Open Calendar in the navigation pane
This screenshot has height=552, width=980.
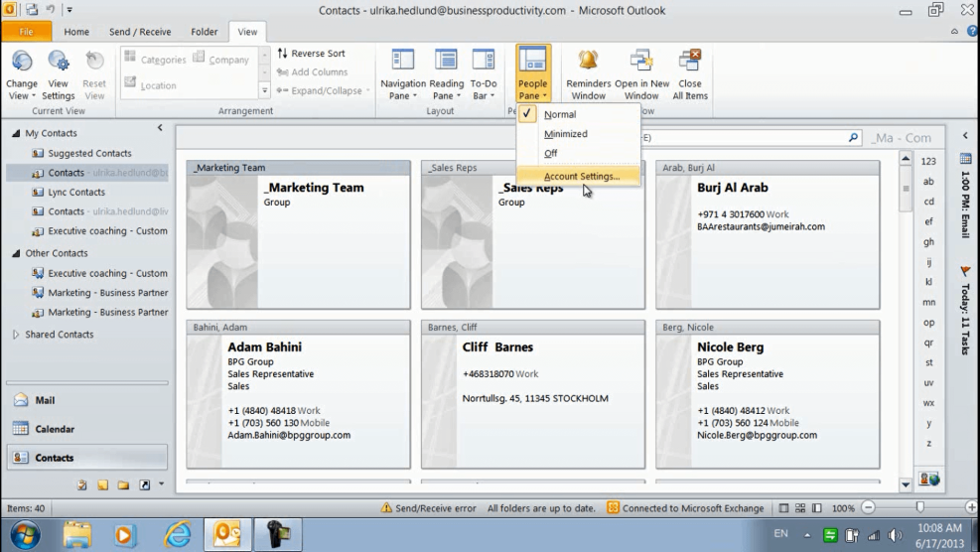[56, 429]
